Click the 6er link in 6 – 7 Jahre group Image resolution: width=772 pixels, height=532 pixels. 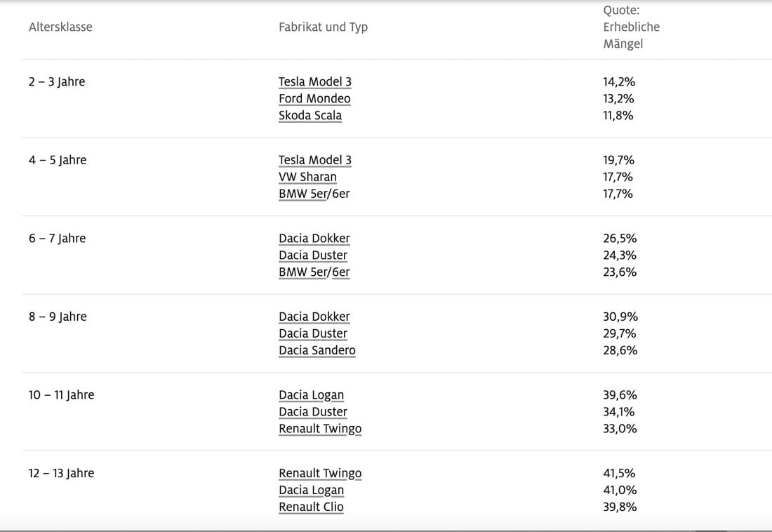point(341,272)
